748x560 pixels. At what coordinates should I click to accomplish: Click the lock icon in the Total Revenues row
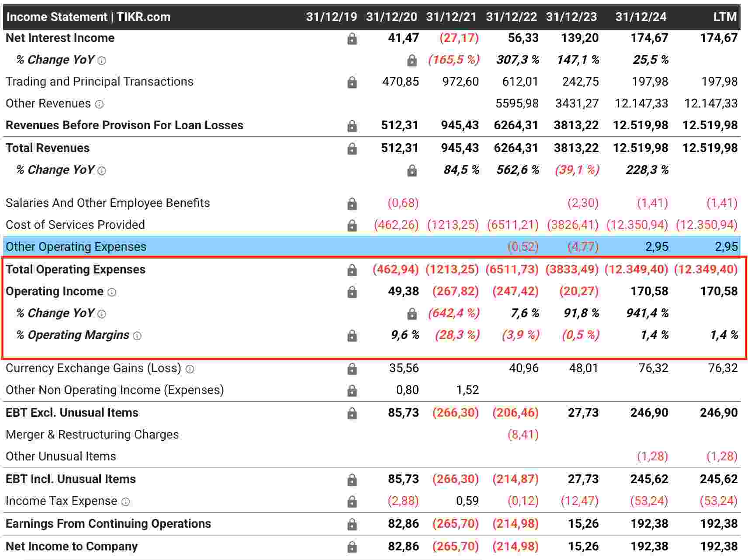tap(352, 149)
